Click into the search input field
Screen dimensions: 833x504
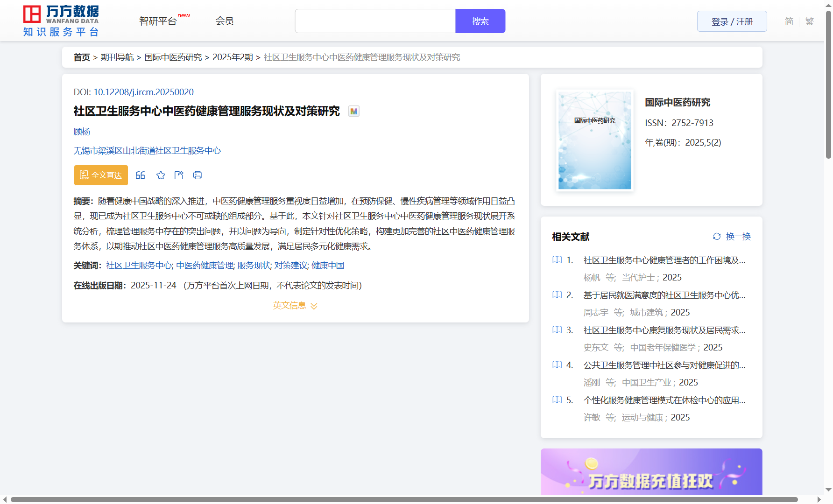(x=375, y=21)
